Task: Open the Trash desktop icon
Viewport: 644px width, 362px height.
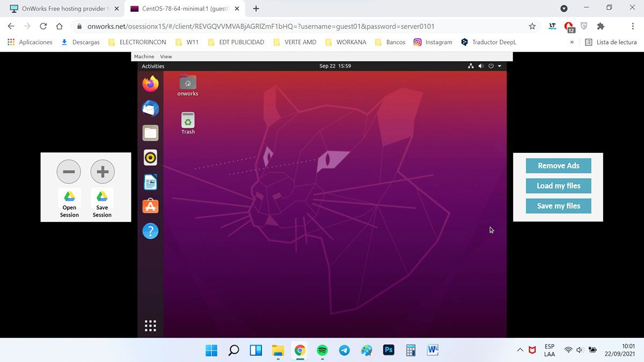Action: coord(188,122)
